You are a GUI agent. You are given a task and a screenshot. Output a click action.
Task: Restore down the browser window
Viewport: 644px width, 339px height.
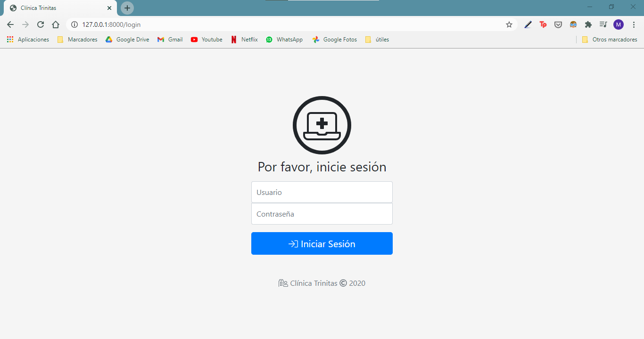[x=611, y=7]
